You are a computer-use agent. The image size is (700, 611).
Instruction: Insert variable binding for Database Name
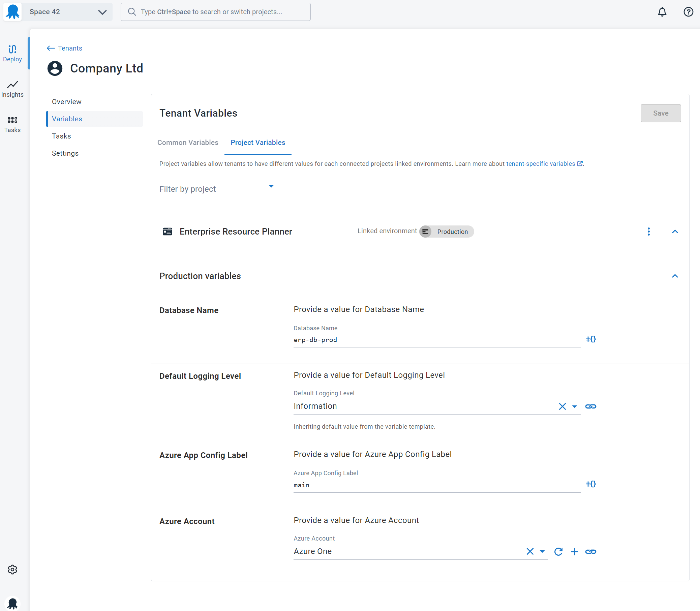pos(590,339)
